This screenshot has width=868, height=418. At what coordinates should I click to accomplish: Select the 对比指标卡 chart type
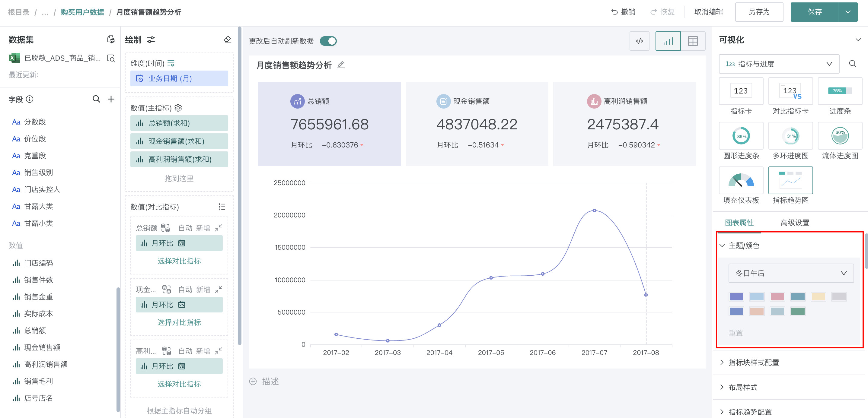click(790, 91)
